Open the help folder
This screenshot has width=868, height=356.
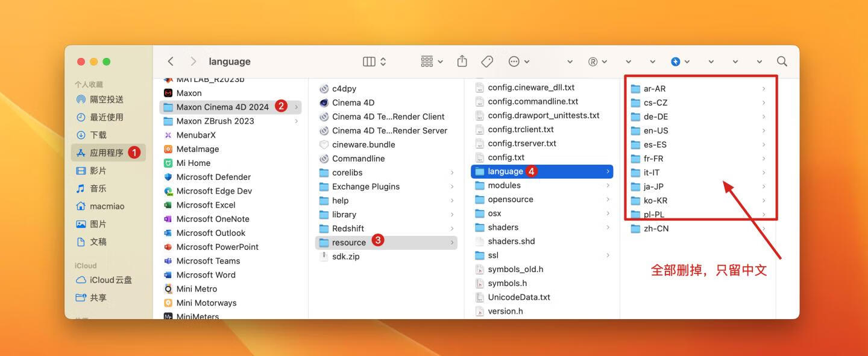[x=386, y=200]
